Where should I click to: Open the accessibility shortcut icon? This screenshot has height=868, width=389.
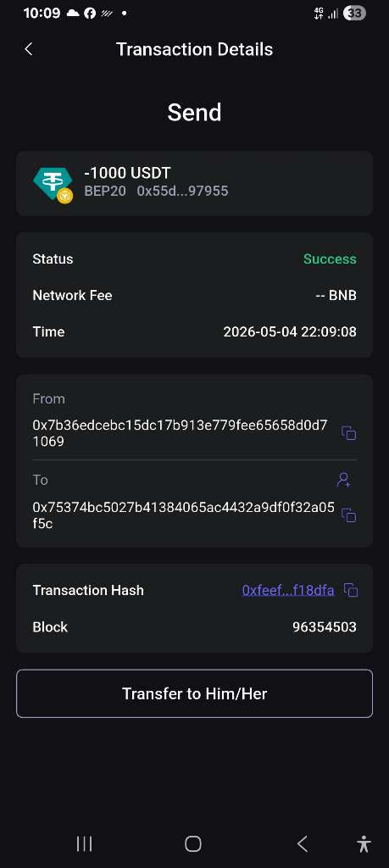pos(364,843)
